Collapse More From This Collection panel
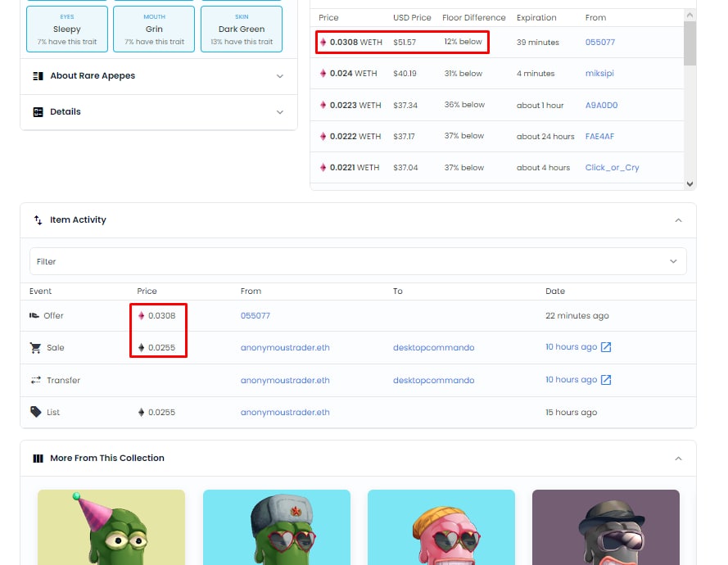 tap(678, 459)
